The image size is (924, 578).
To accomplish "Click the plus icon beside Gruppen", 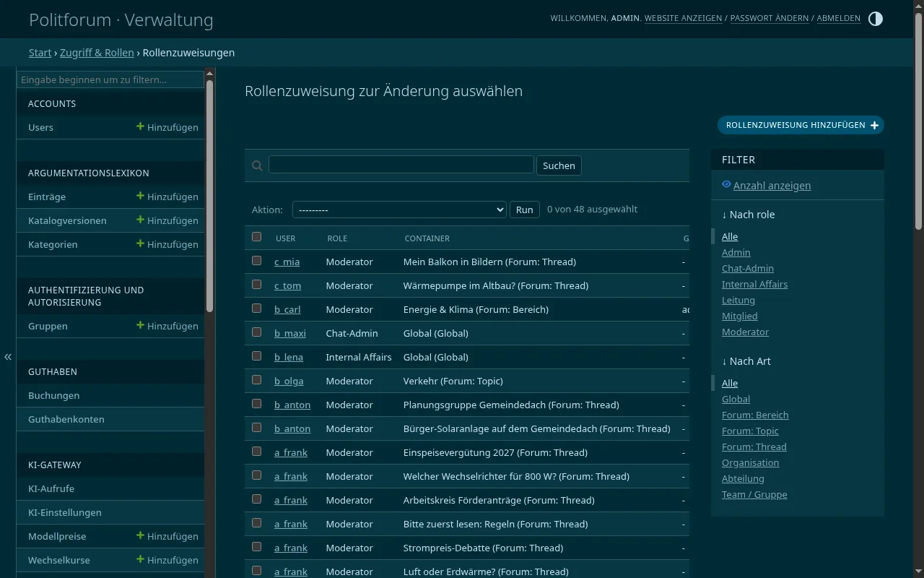I will tap(140, 325).
